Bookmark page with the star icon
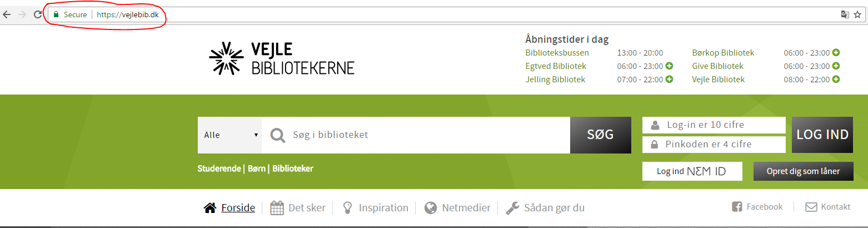868x228 pixels. coord(857,14)
